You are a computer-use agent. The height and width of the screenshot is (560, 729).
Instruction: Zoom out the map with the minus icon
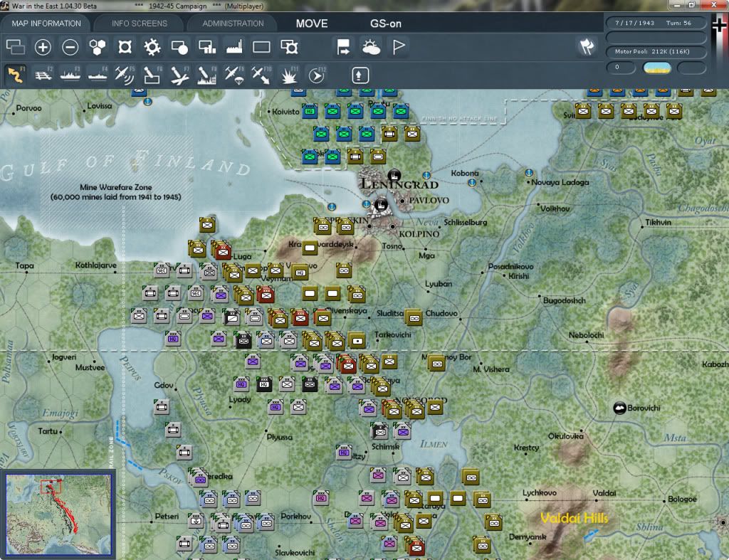pyautogui.click(x=70, y=47)
